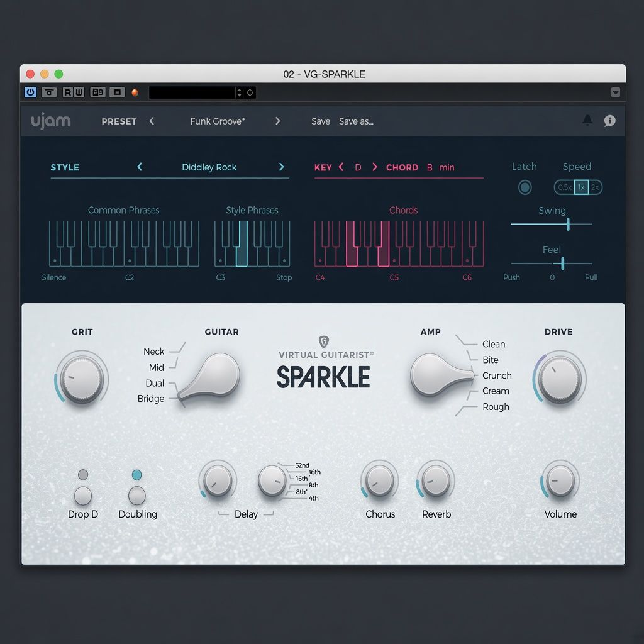Select the Clean amp type
Screen dimensions: 644x644
click(x=493, y=344)
